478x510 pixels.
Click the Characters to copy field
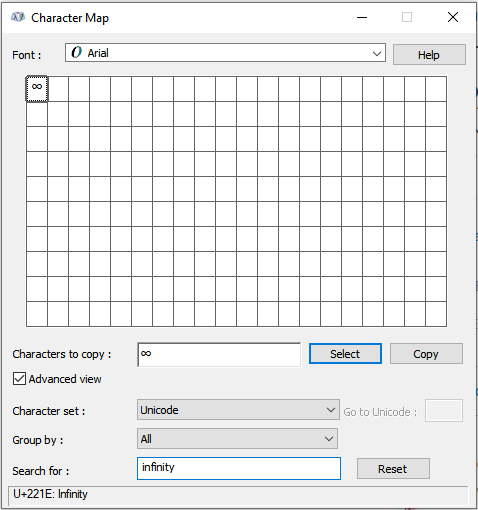219,355
